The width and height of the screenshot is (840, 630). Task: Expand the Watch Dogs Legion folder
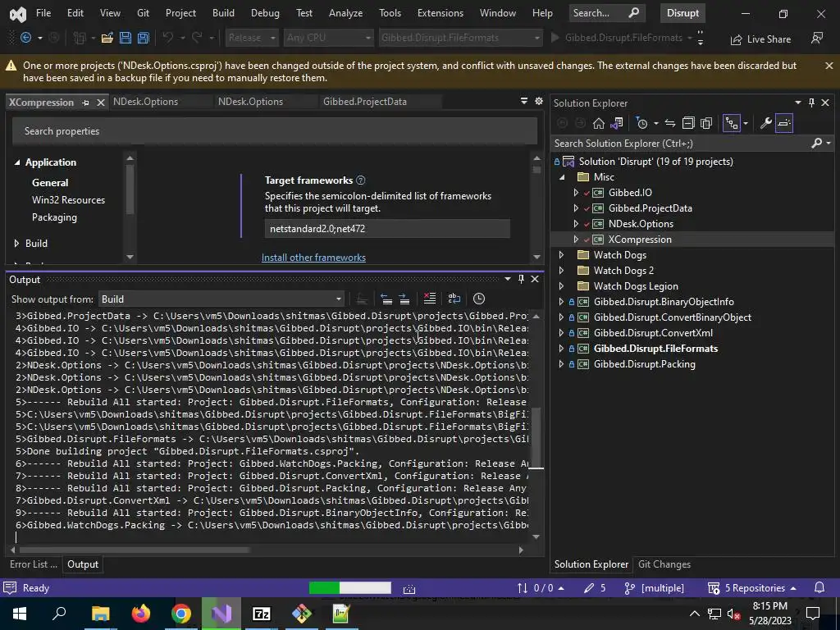coord(561,286)
